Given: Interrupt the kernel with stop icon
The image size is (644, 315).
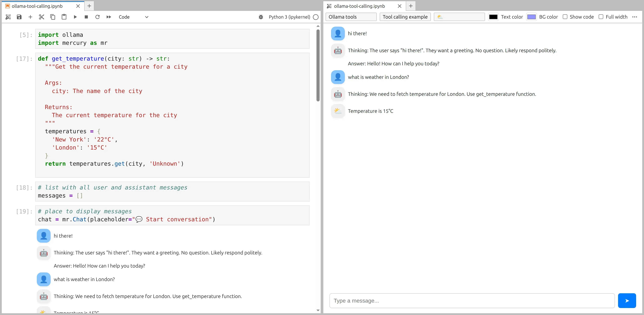Looking at the screenshot, I should click(x=86, y=17).
